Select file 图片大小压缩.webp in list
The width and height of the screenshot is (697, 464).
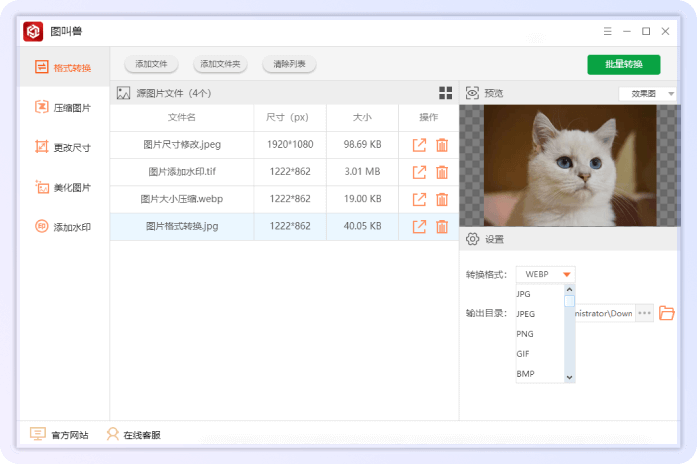click(182, 199)
